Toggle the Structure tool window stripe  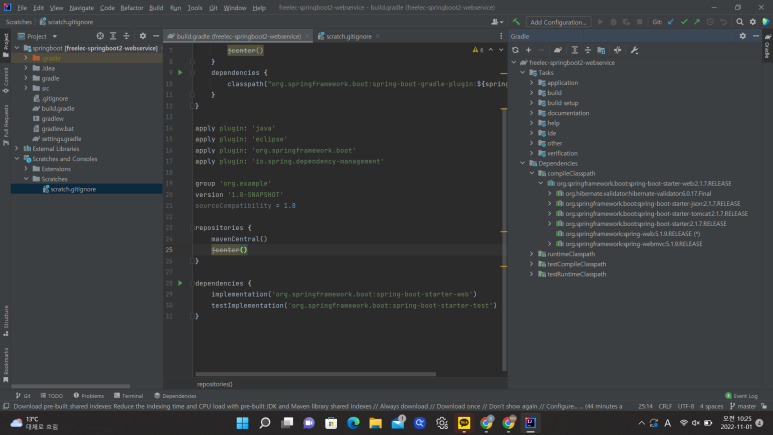5,321
